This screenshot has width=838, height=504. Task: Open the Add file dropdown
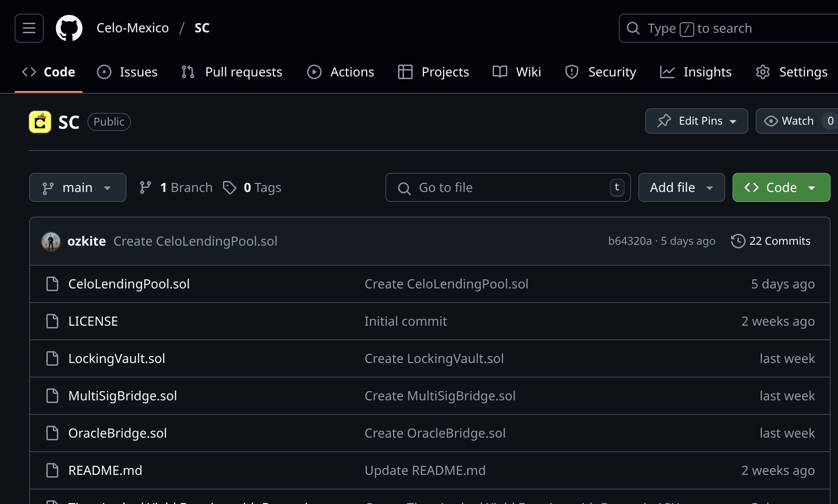[x=681, y=187]
